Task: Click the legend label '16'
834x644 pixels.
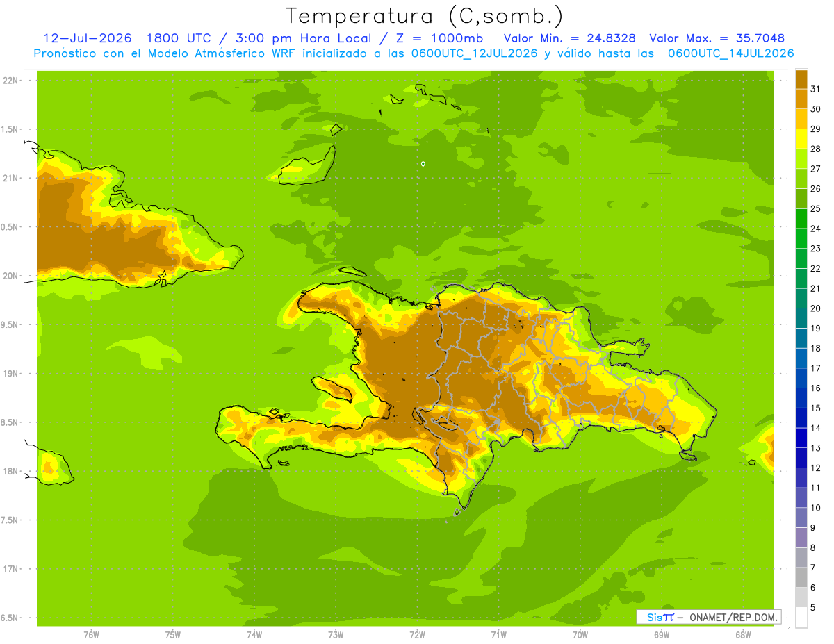Action: click(815, 388)
